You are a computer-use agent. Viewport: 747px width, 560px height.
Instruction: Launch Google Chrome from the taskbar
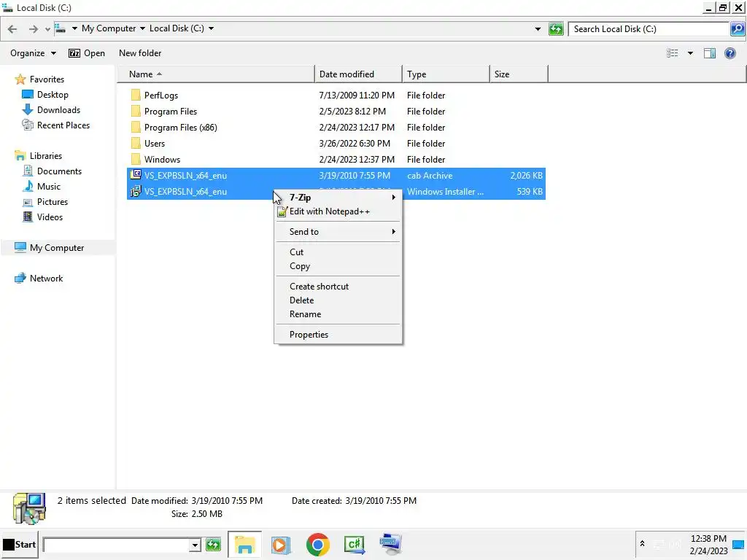(318, 544)
